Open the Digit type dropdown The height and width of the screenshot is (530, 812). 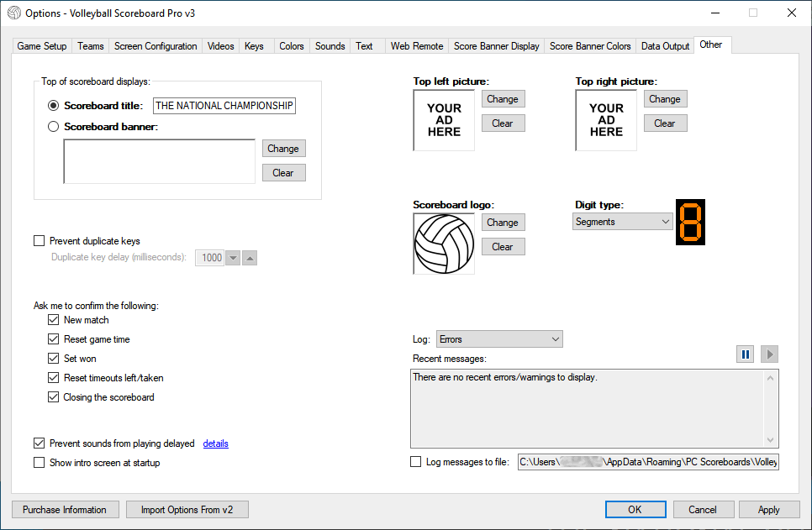623,222
